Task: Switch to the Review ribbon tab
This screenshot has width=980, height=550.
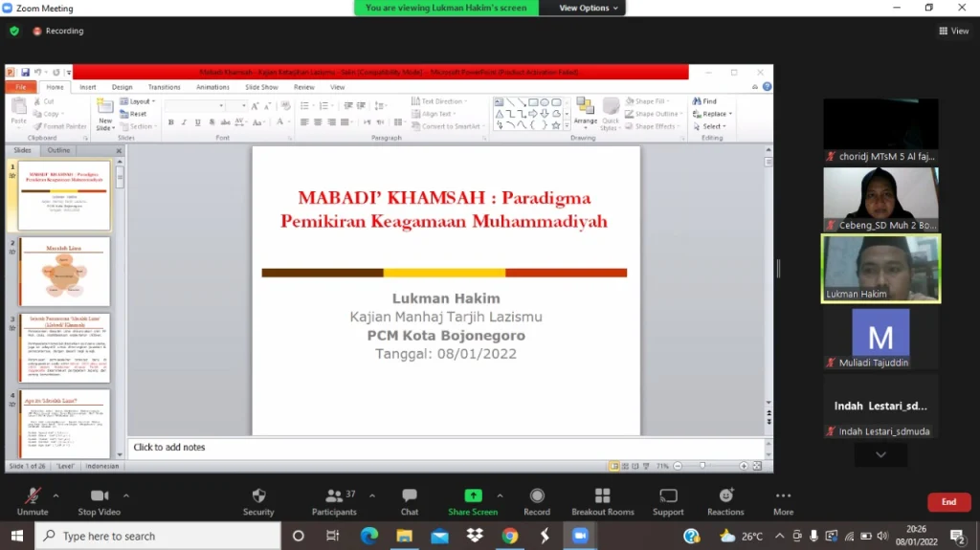Action: [303, 87]
